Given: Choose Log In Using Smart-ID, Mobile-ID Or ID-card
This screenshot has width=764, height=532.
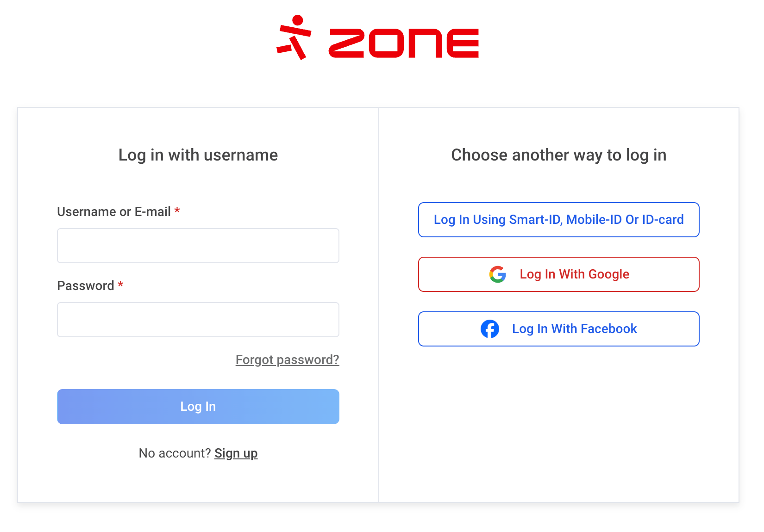Looking at the screenshot, I should coord(558,220).
